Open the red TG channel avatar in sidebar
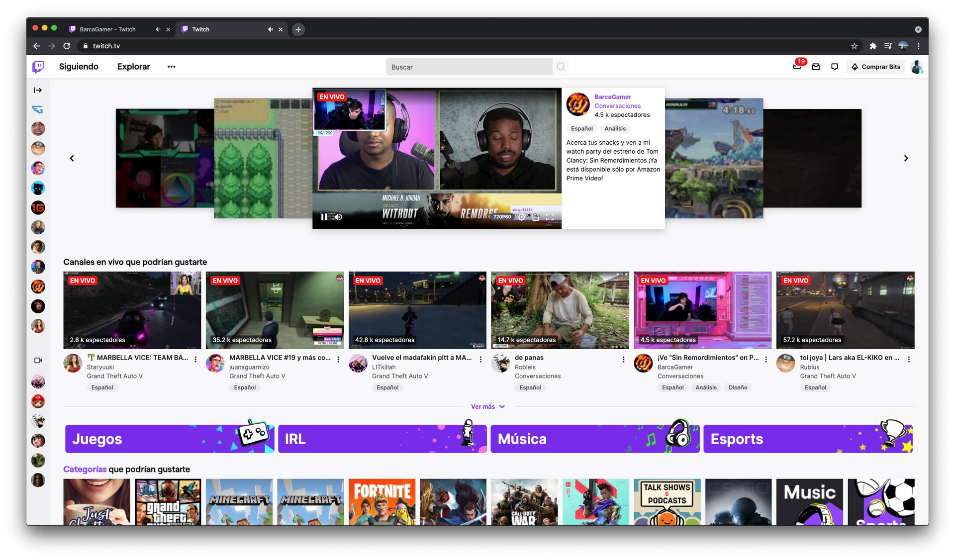 pyautogui.click(x=38, y=208)
